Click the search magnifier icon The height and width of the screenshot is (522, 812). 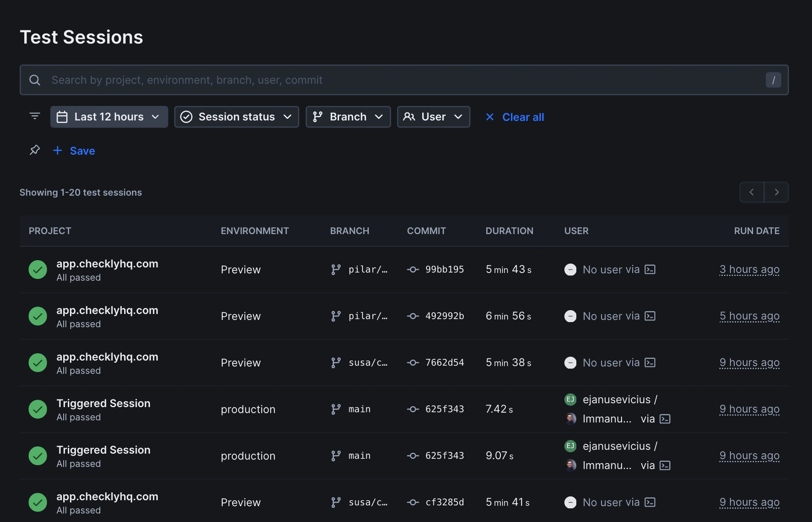pyautogui.click(x=35, y=80)
